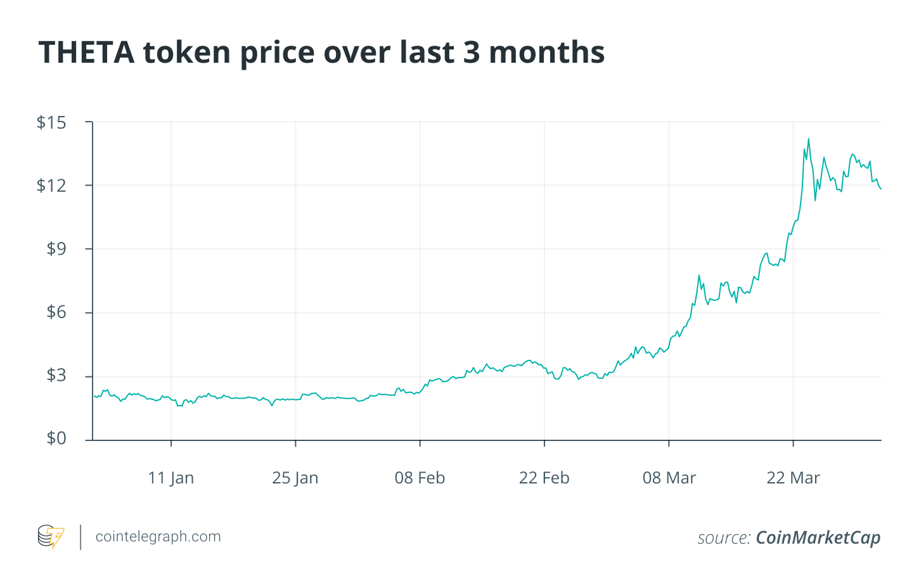The image size is (919, 588).
Task: Click the line's right end point
Action: coord(880,189)
